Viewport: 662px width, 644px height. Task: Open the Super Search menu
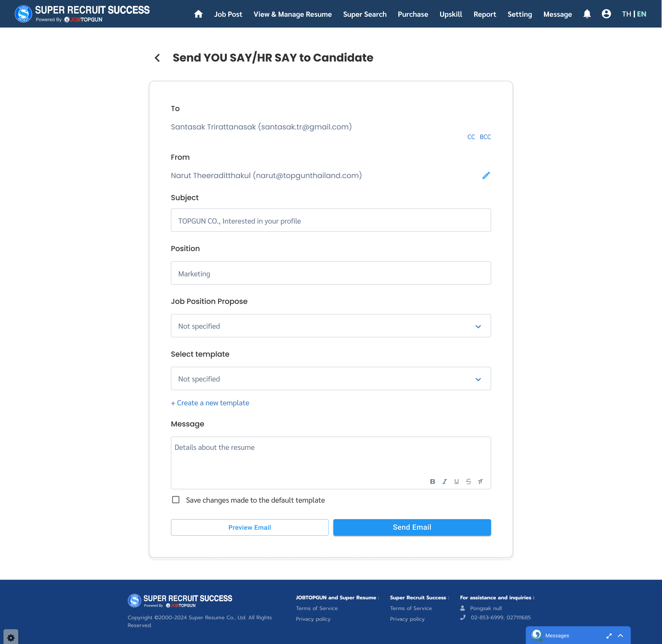(365, 14)
